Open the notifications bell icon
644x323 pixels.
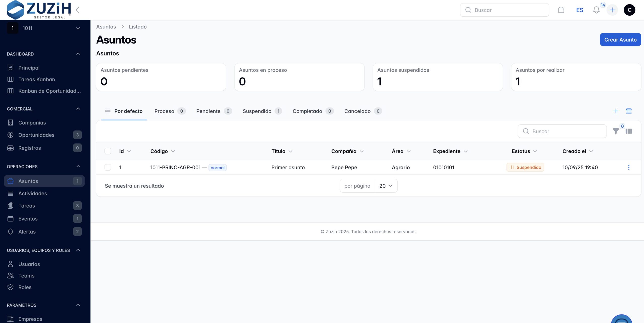point(596,10)
